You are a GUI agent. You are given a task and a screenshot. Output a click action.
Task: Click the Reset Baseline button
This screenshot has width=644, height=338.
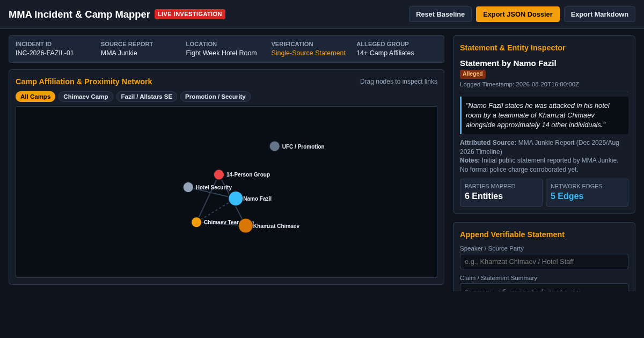440,14
